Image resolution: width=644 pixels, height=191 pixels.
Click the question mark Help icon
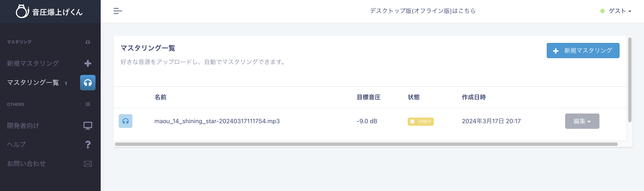click(x=88, y=144)
